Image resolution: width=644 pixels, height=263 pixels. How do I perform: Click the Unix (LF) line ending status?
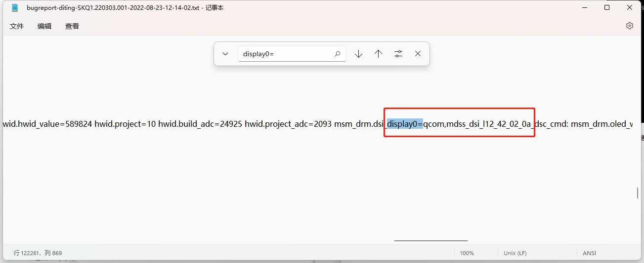pos(515,253)
